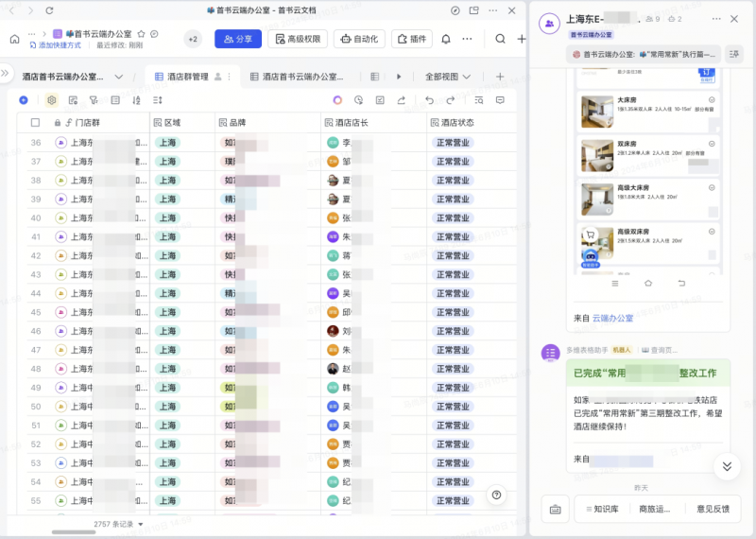Show more view tabs with the play arrow
The image size is (756, 539).
(x=399, y=77)
